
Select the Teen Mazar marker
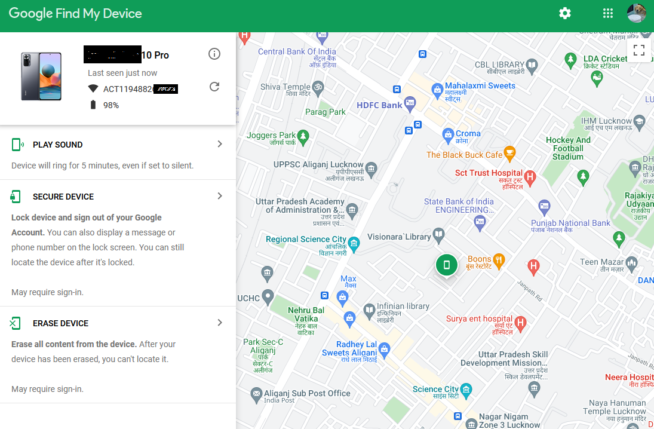point(631,263)
